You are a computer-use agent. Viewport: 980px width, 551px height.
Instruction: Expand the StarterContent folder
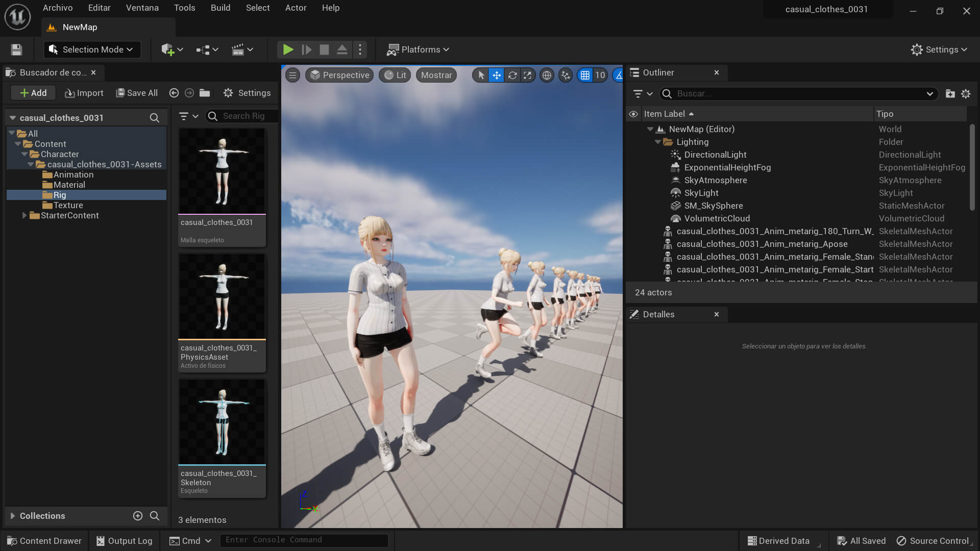point(24,215)
